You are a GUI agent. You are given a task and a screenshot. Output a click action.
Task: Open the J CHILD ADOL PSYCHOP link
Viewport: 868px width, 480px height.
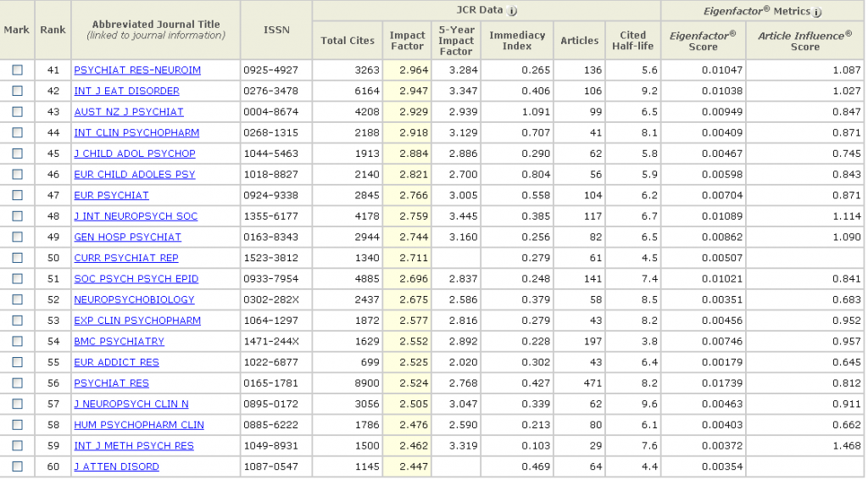135,153
